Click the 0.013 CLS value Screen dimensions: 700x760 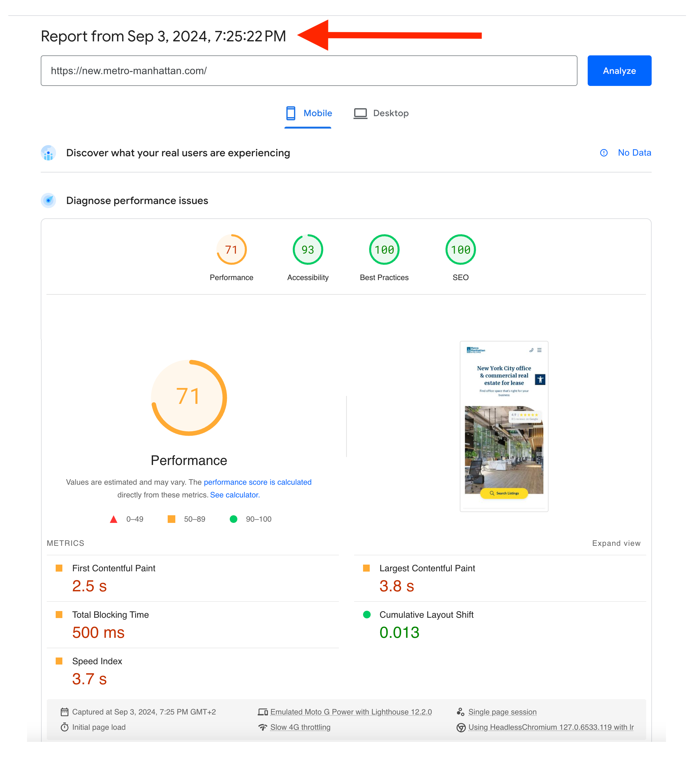(x=399, y=632)
